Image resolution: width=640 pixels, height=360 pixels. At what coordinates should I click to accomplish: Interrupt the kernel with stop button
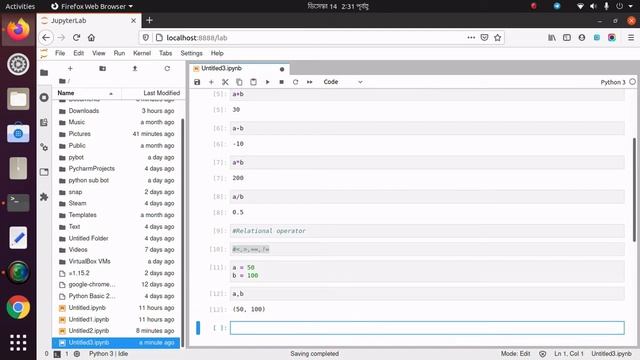coord(281,82)
